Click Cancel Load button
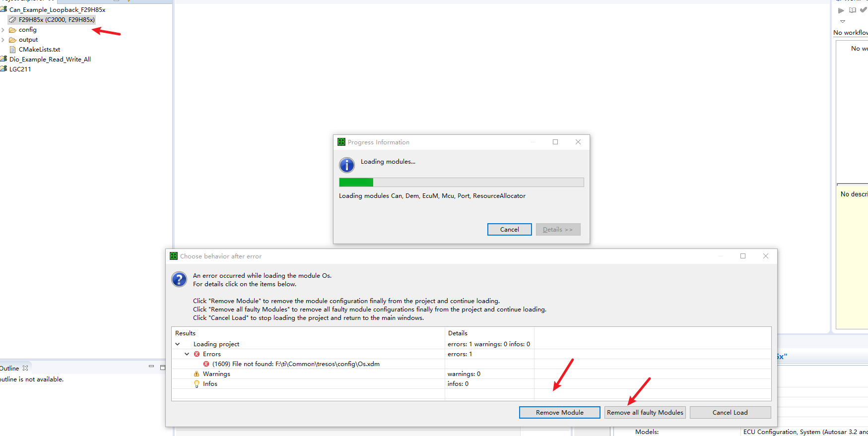 pos(731,413)
